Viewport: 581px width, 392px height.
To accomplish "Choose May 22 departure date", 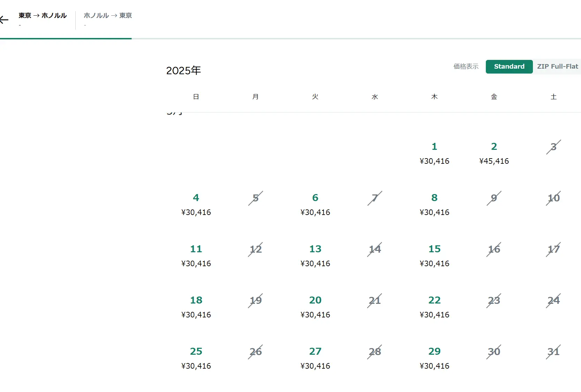I will [434, 307].
